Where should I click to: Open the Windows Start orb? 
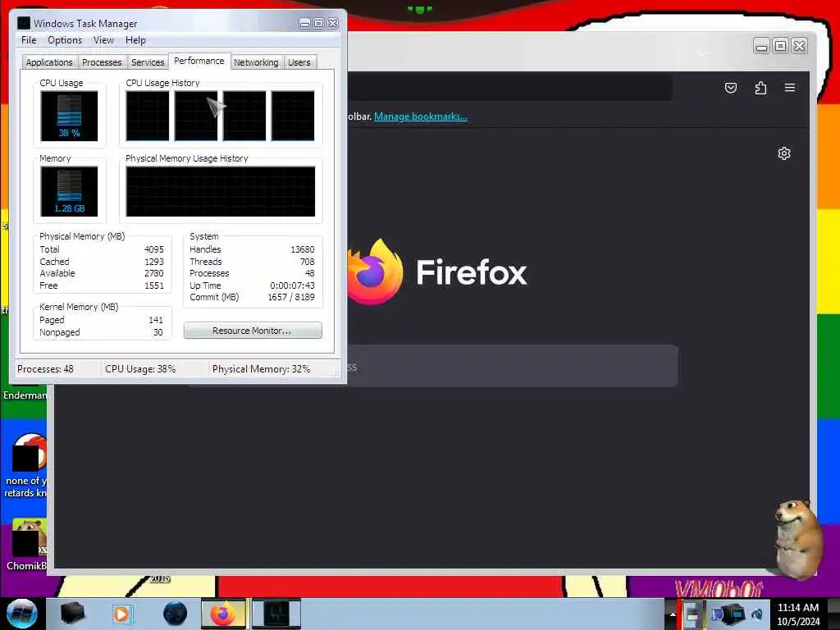(x=21, y=614)
